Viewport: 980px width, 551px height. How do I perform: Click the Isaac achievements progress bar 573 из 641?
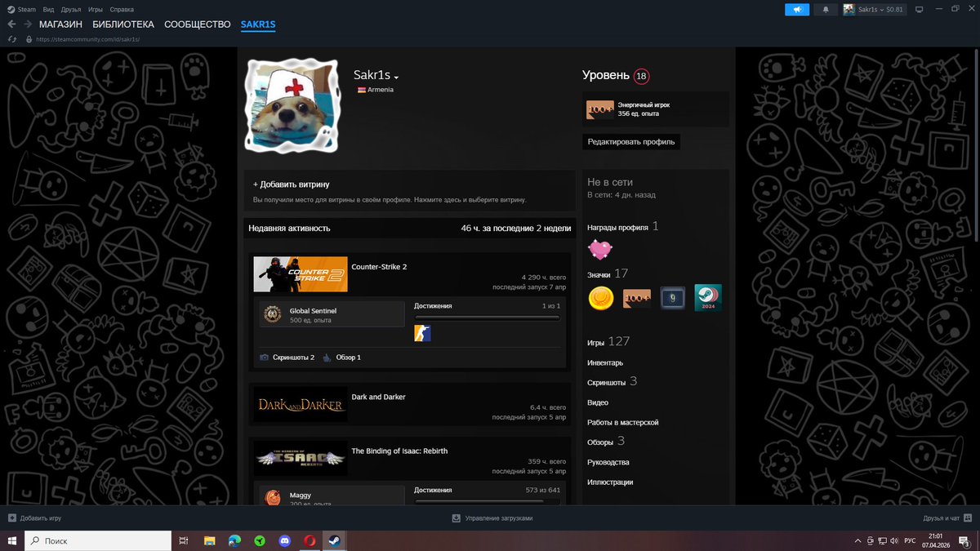[487, 501]
